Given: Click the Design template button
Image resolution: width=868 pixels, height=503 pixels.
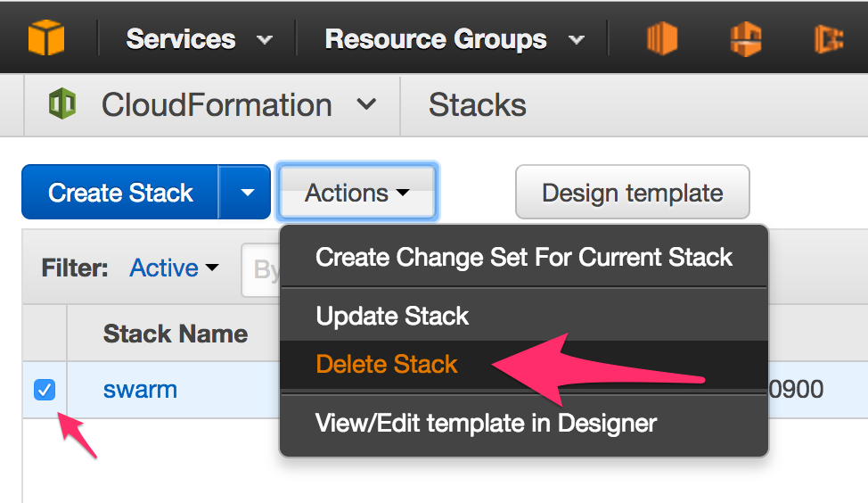Looking at the screenshot, I should coord(632,193).
